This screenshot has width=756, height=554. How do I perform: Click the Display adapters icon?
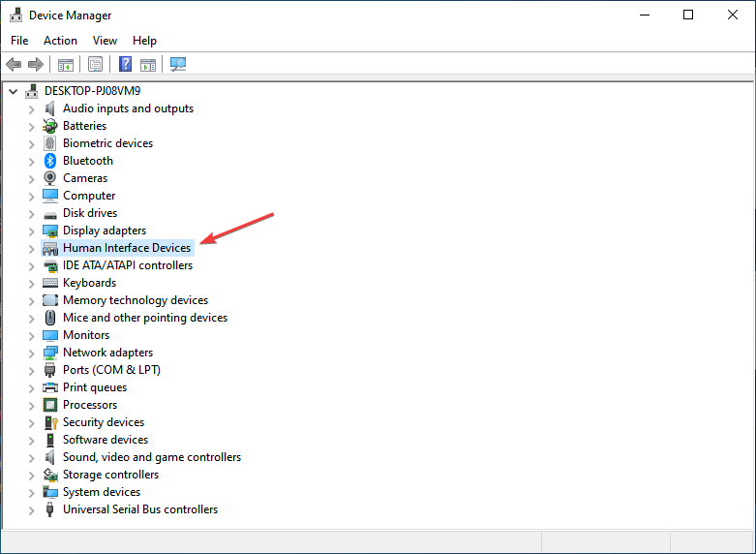[50, 231]
